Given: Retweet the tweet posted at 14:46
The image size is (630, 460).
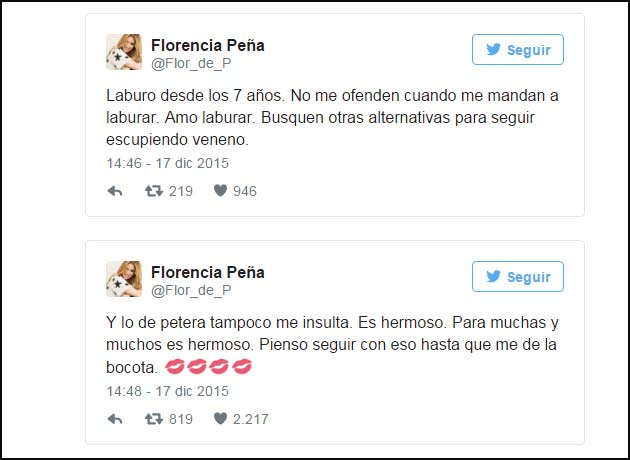Looking at the screenshot, I should tap(154, 191).
